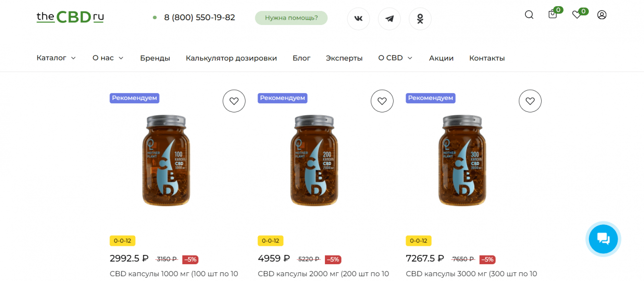Image resolution: width=644 pixels, height=281 pixels.
Task: Add CBD 3000 мг capsules to wishlist
Action: [530, 101]
